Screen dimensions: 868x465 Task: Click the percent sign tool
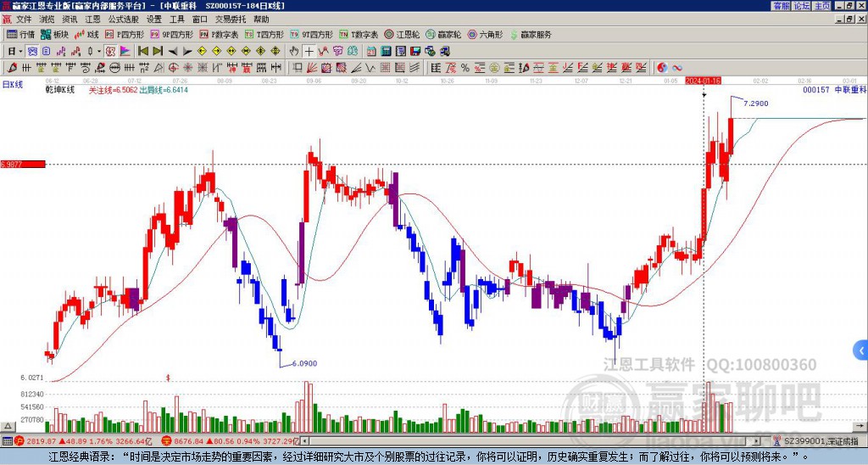(465, 68)
